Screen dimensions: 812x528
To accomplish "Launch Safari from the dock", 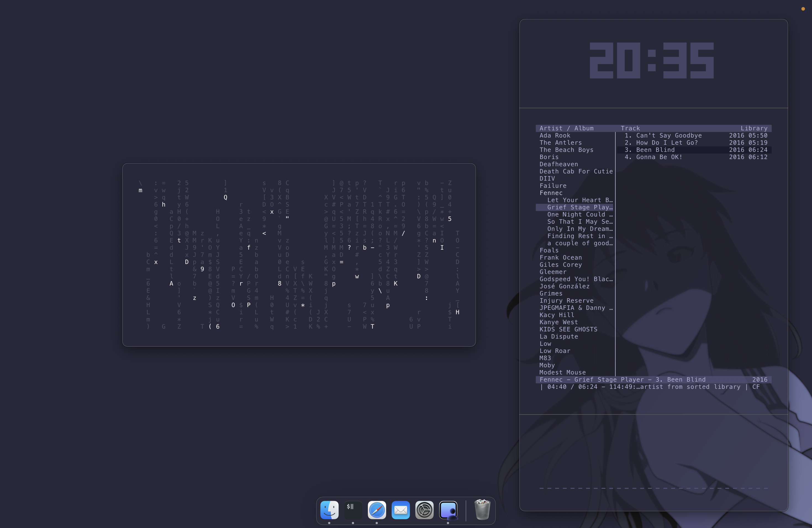I will tap(377, 510).
